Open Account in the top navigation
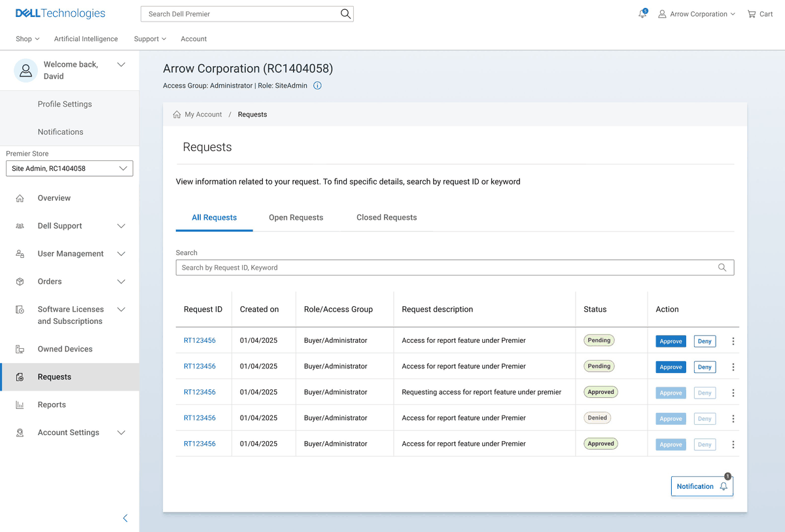785x532 pixels. [194, 39]
